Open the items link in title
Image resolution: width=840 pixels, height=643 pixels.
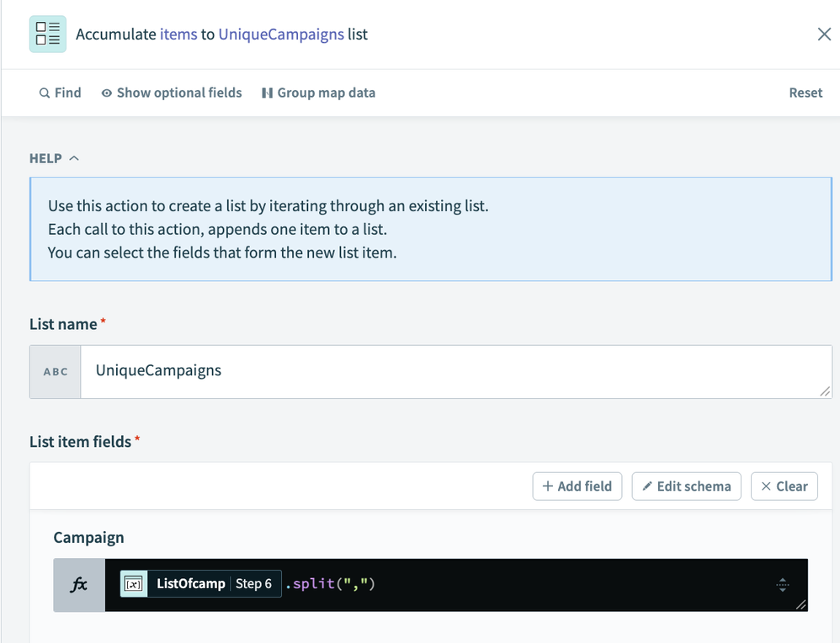click(178, 35)
